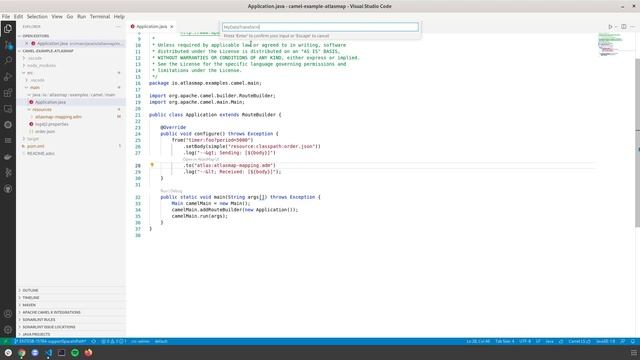Launch Firefox from the taskbar
Screen dimensions: 640x360
88,353
